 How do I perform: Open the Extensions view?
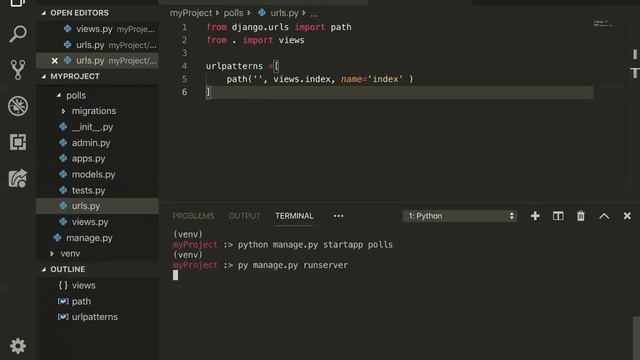[18, 142]
